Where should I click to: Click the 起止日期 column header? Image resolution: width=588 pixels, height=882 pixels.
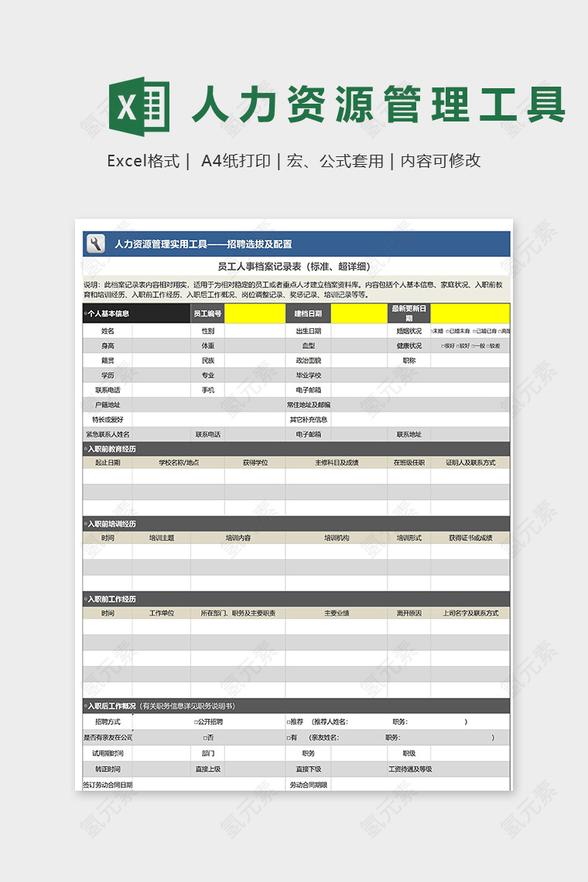[x=108, y=463]
